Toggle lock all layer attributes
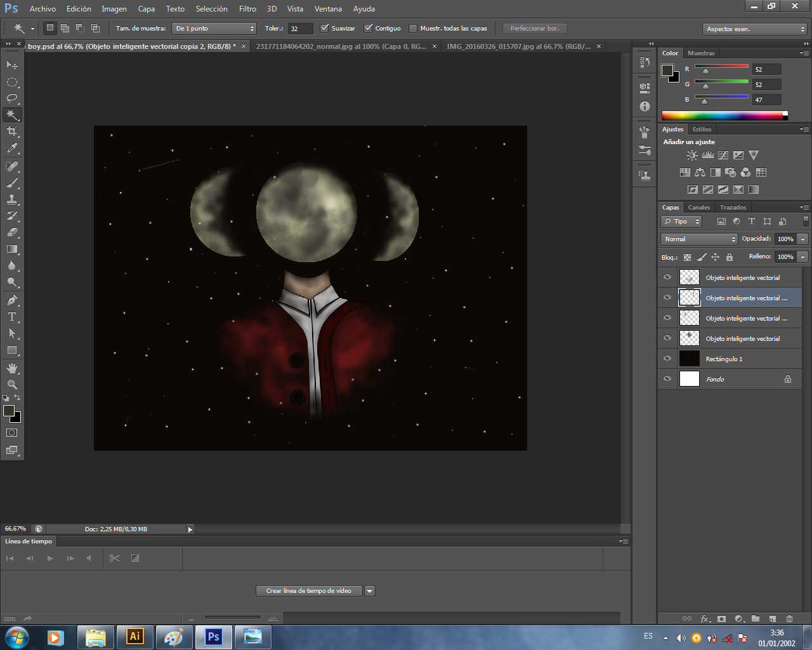812x650 pixels. tap(730, 257)
